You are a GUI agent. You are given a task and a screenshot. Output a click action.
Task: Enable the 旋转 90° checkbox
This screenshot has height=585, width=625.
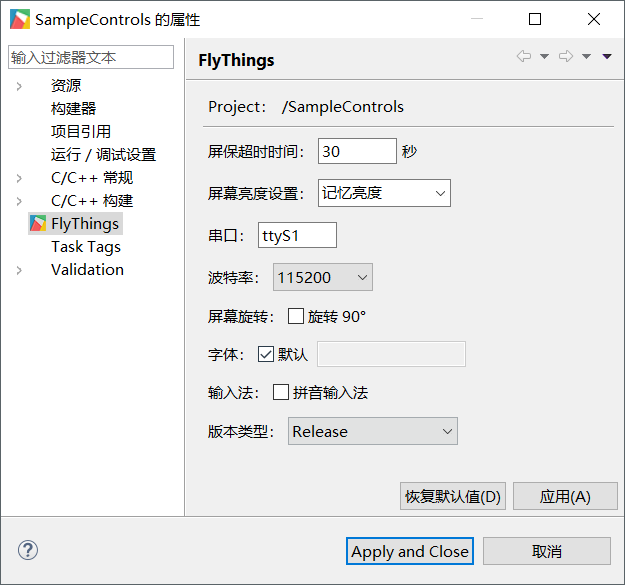pyautogui.click(x=296, y=316)
